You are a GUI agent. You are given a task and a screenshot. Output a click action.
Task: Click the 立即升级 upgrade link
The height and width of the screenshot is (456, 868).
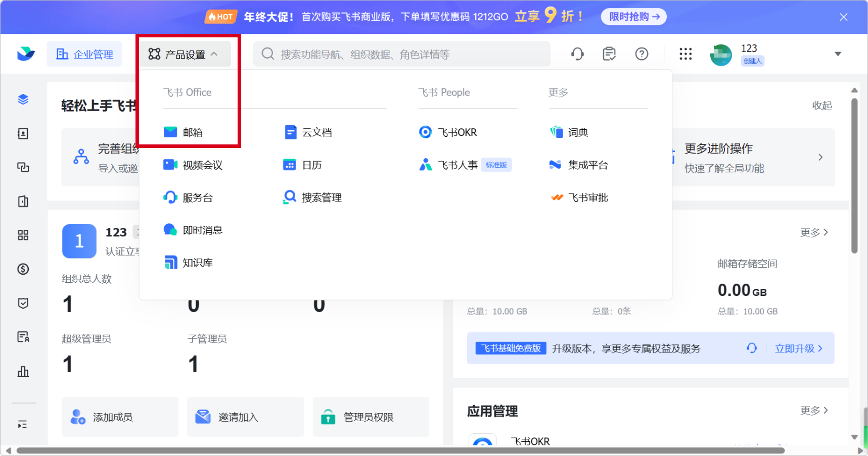pyautogui.click(x=798, y=348)
